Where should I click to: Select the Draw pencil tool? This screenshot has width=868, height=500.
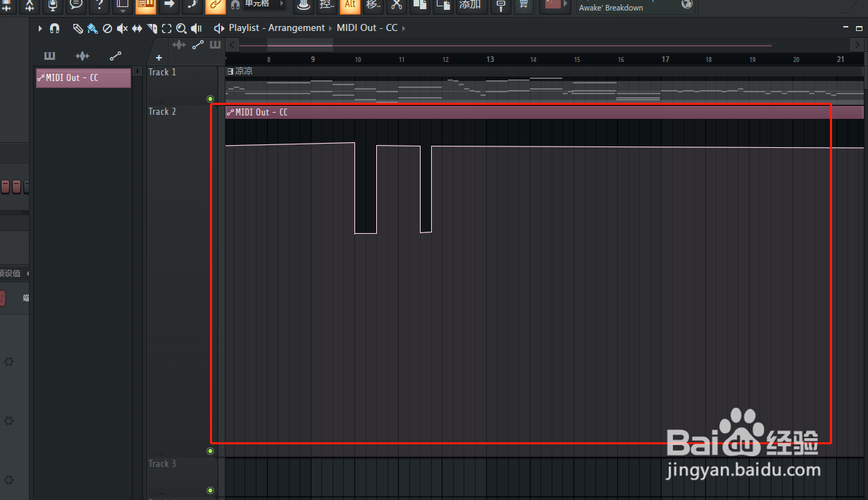click(78, 28)
